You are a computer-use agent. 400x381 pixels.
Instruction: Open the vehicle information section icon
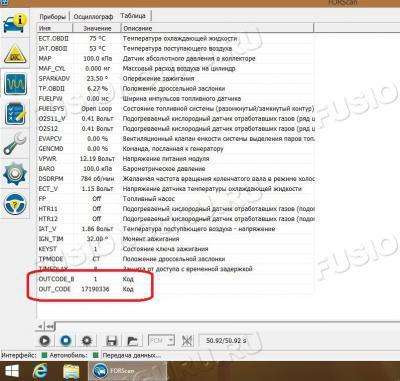(15, 23)
